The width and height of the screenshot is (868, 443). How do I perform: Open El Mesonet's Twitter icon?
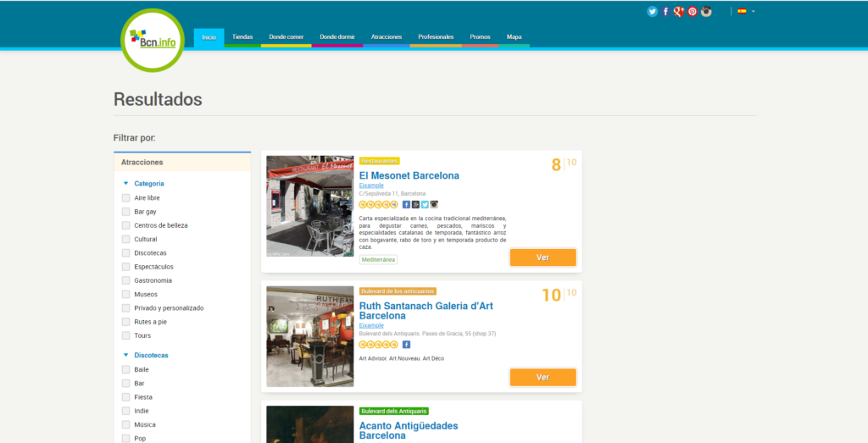point(425,205)
